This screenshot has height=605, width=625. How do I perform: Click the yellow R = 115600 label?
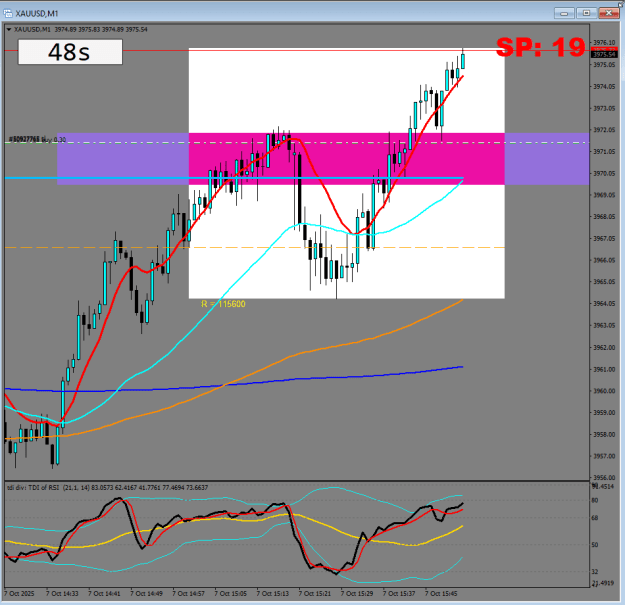point(223,304)
